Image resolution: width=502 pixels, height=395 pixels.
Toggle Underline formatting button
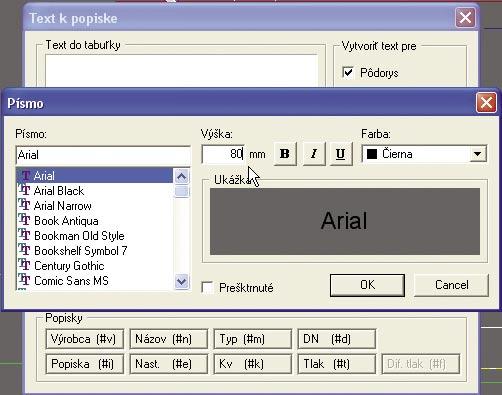(x=341, y=154)
